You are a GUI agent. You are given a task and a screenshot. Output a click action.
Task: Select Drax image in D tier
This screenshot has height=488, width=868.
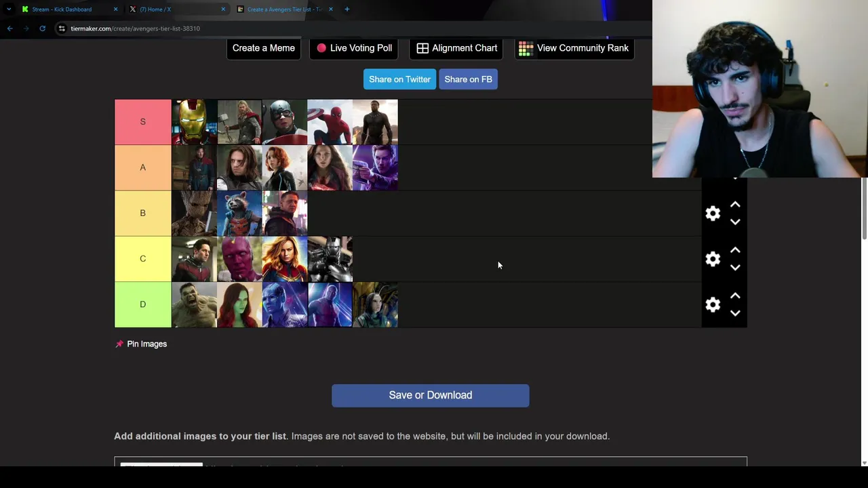(x=330, y=305)
